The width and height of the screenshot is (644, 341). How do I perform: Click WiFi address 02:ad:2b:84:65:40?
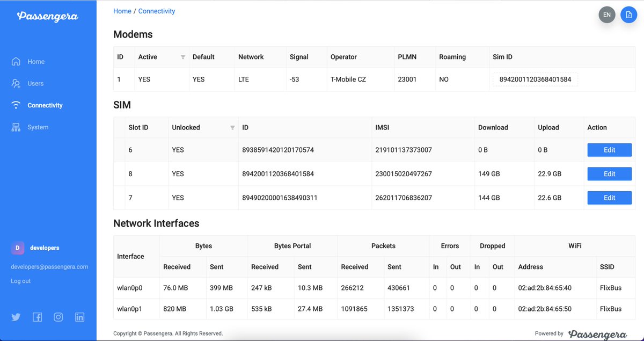(545, 288)
